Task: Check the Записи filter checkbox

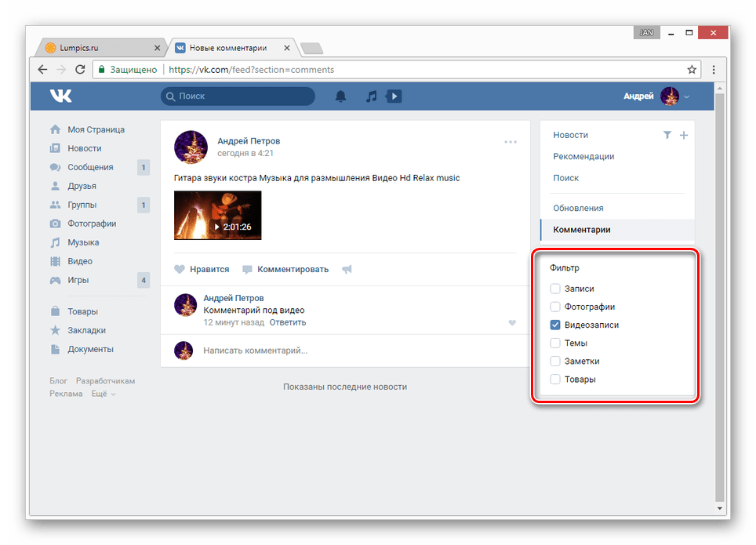Action: [555, 289]
